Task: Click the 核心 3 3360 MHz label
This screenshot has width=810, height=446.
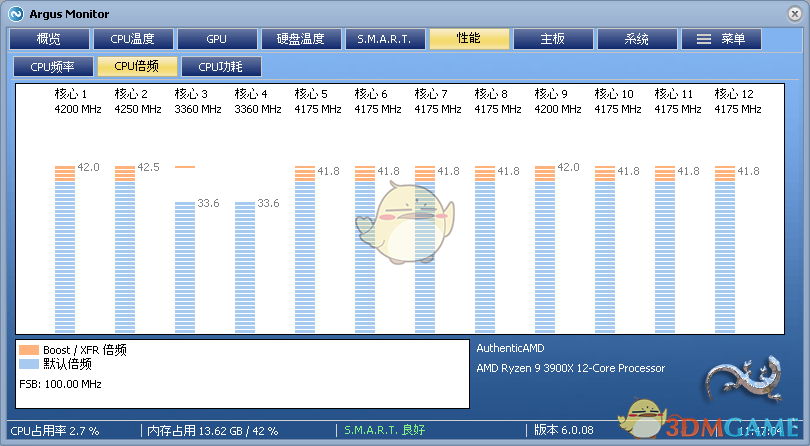Action: coord(198,109)
